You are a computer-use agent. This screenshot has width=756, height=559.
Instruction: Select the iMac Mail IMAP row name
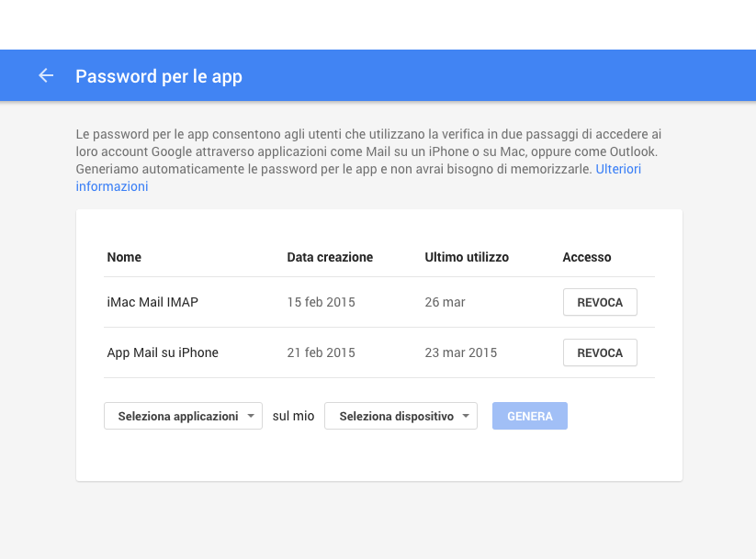[152, 302]
